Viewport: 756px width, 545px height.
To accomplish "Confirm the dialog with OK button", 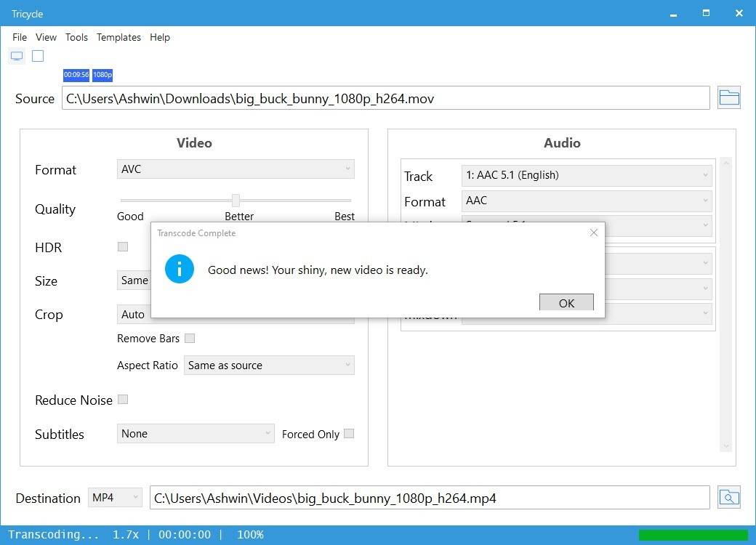I will pyautogui.click(x=566, y=302).
